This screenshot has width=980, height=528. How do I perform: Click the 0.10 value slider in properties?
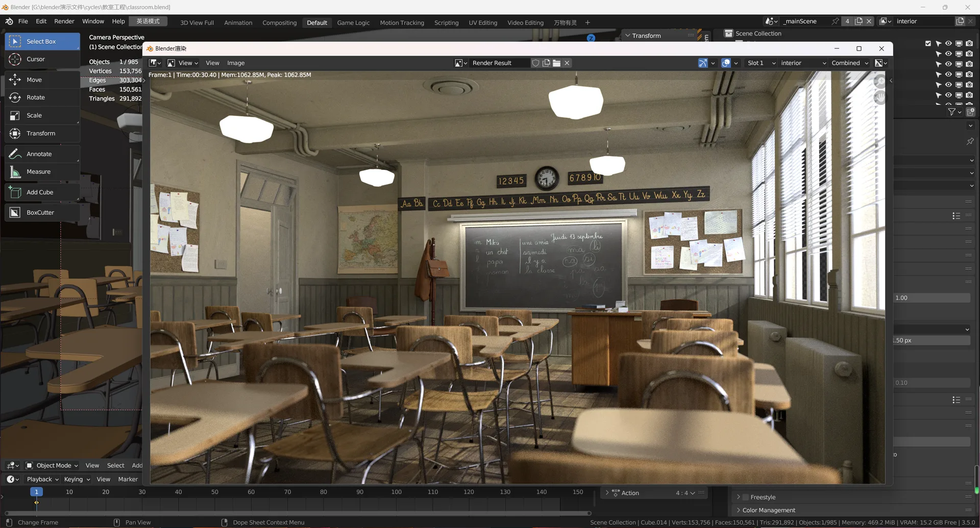[932, 383]
